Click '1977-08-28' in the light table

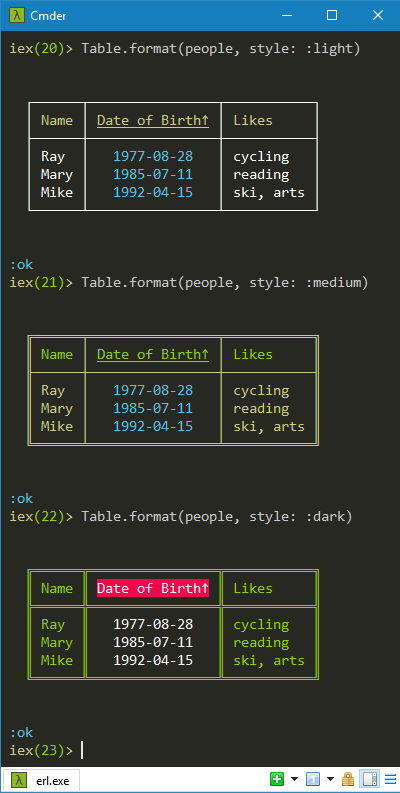153,156
